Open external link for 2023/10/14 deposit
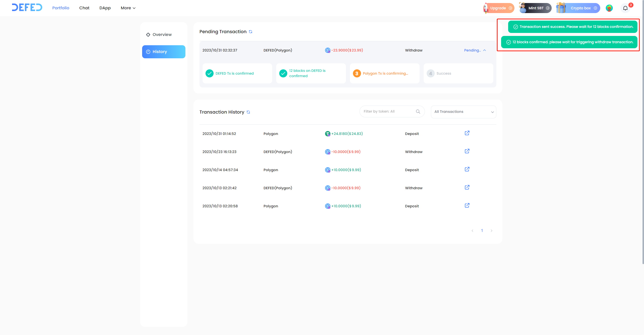Screen dimensions: 644x335 point(467,169)
